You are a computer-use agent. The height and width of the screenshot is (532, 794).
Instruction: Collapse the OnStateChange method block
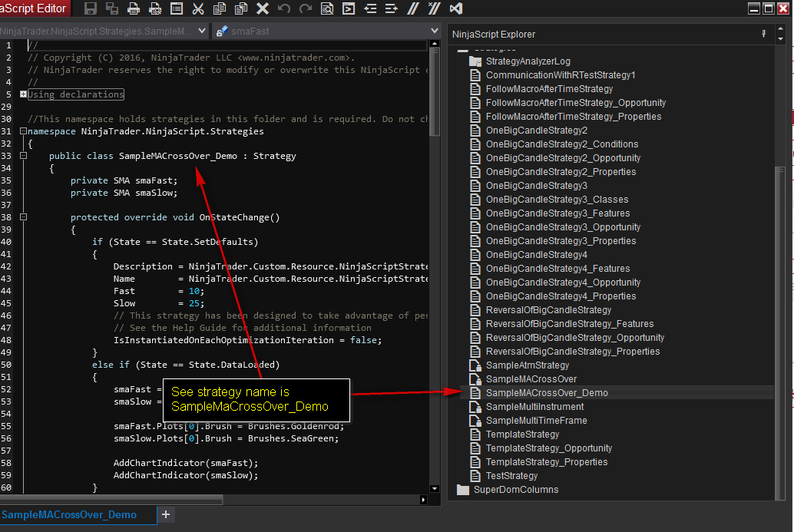coord(23,217)
